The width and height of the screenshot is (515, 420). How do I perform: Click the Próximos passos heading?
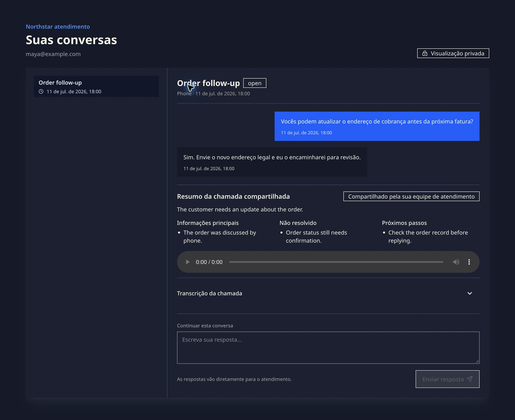404,223
